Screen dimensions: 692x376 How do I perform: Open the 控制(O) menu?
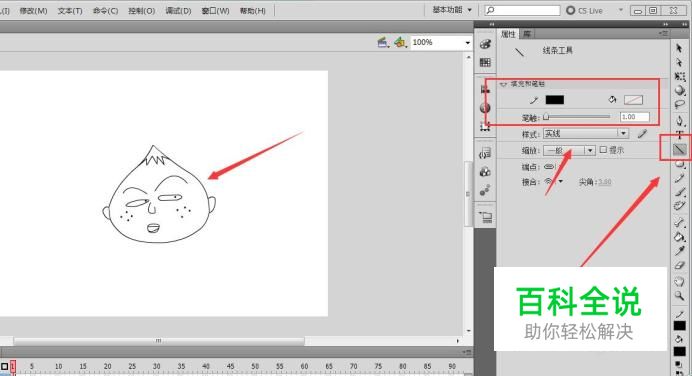pos(142,11)
